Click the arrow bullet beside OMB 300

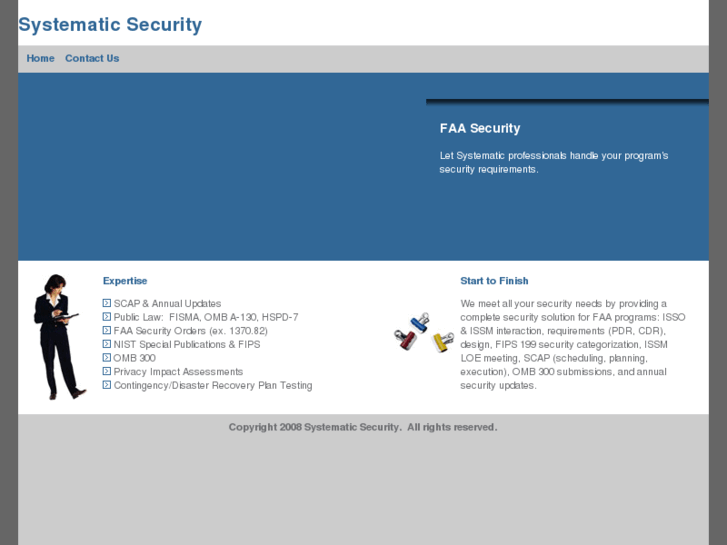[107, 358]
